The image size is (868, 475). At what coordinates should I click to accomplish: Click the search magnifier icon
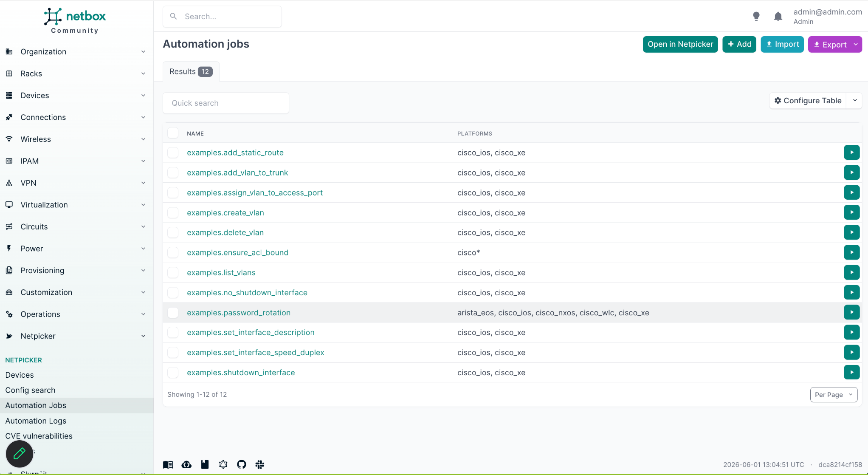pos(173,16)
